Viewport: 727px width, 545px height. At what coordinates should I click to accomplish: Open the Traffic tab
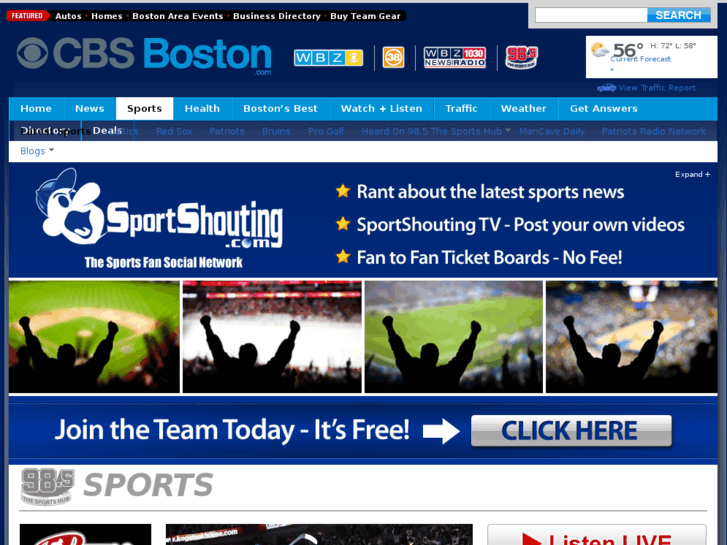coord(461,109)
